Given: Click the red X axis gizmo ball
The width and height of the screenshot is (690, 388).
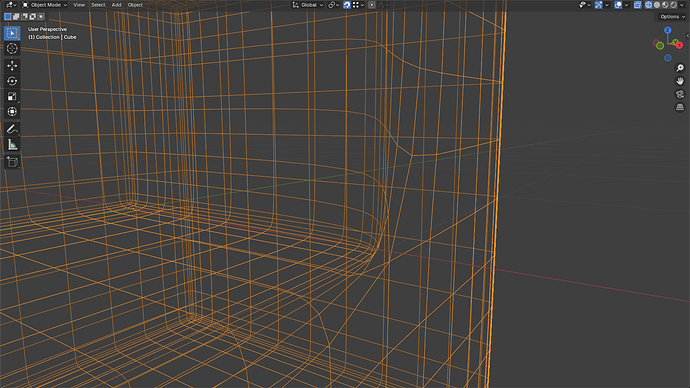Looking at the screenshot, I should 679,45.
